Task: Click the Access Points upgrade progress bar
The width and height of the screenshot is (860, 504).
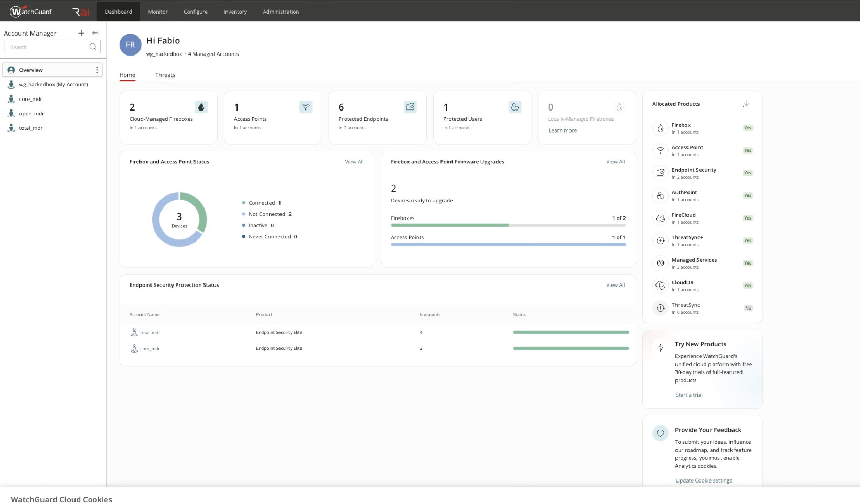Action: [508, 245]
